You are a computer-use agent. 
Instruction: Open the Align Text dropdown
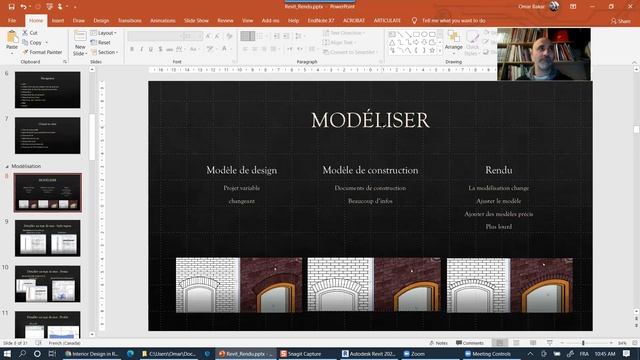[340, 42]
